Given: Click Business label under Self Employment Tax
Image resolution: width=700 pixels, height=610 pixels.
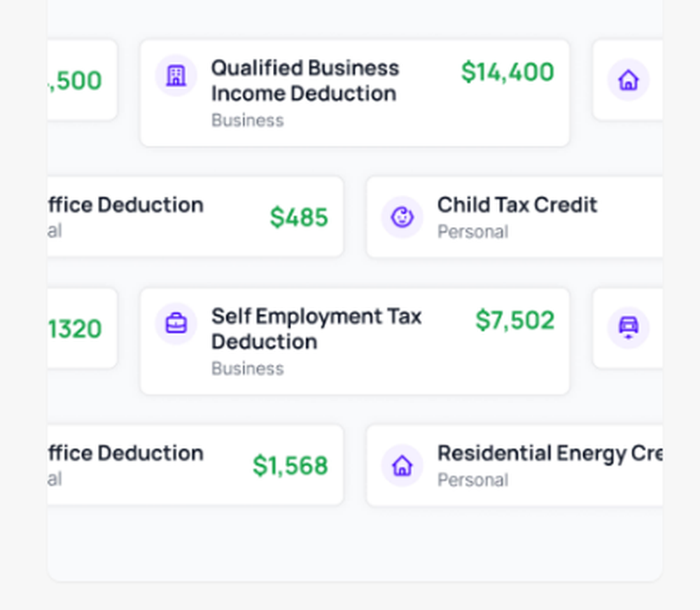Looking at the screenshot, I should click(247, 368).
